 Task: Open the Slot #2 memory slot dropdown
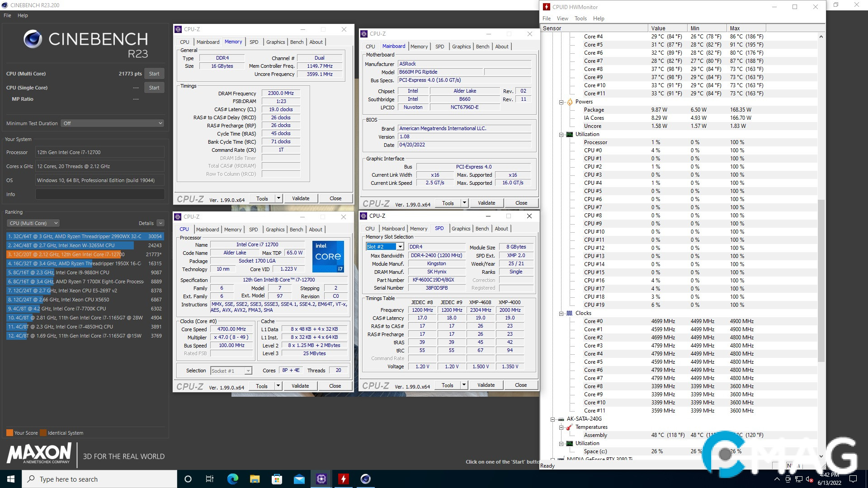point(400,247)
